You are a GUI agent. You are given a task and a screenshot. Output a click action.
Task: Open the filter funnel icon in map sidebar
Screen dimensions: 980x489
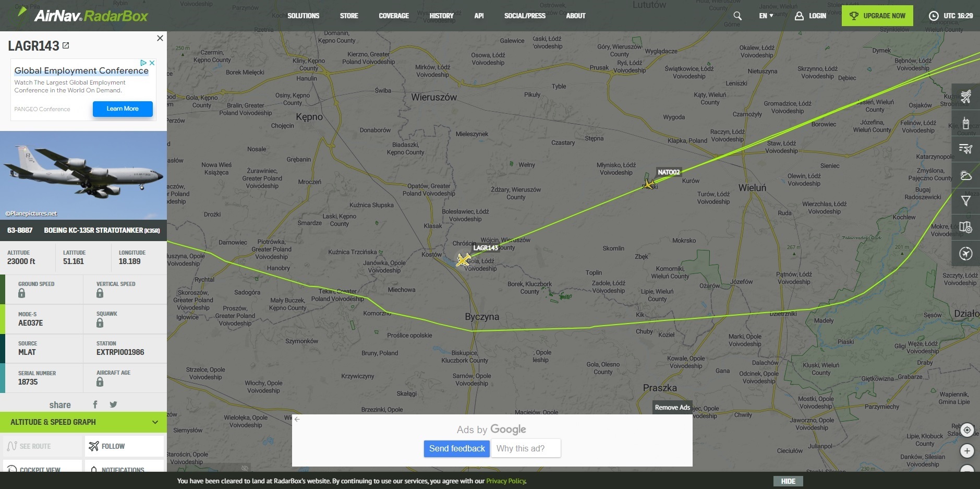[966, 201]
